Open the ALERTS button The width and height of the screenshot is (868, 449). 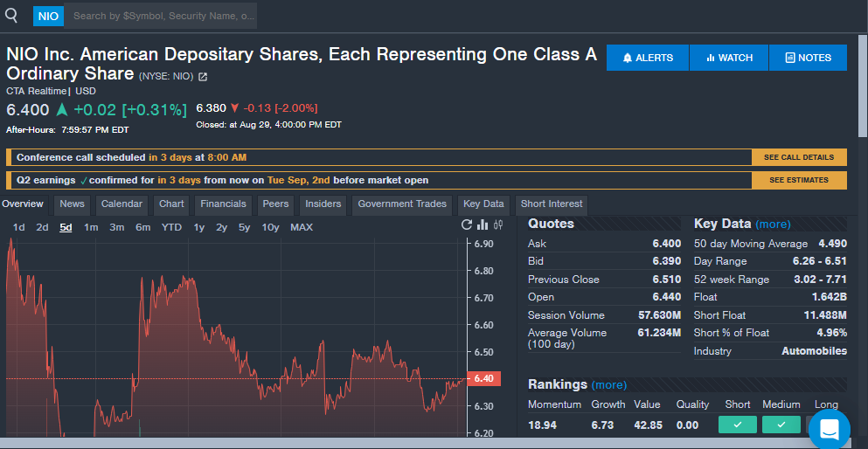[x=648, y=58]
